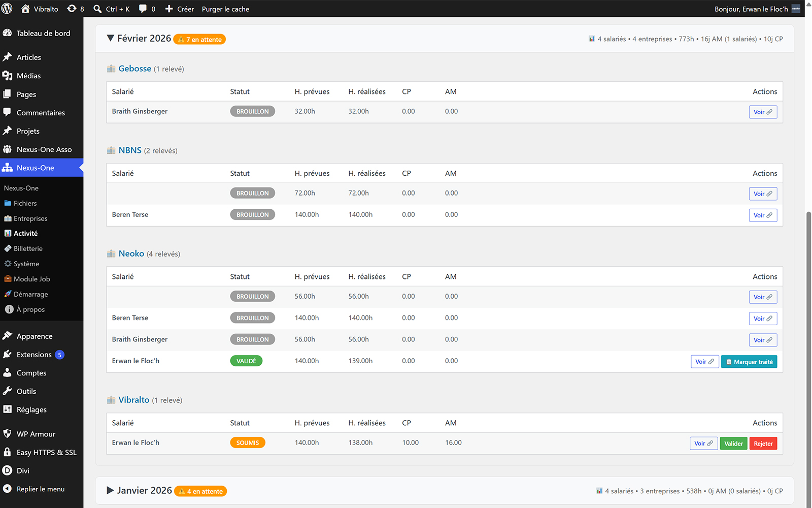The width and height of the screenshot is (812, 508).
Task: Click the Entreprises building icon in submenu
Action: [8, 218]
